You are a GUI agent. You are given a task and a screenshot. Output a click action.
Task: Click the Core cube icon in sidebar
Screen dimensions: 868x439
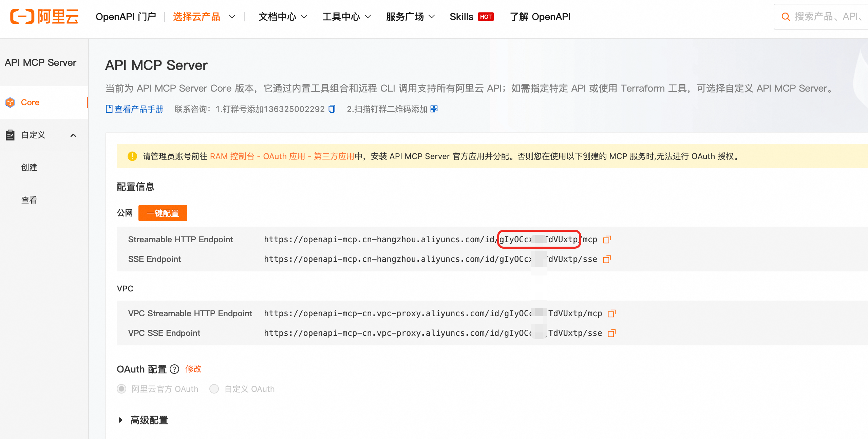pos(10,102)
